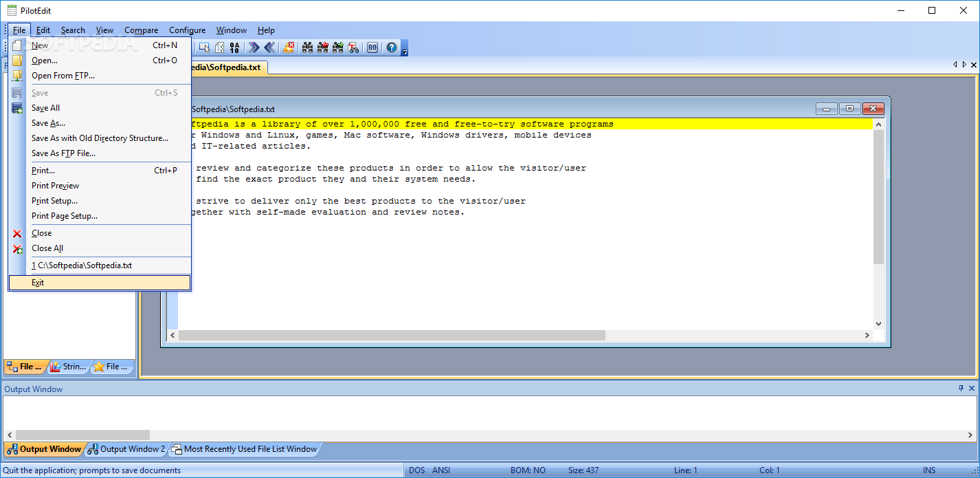This screenshot has height=478, width=980.
Task: Select Save As with Old Directory Structure
Action: [x=100, y=138]
